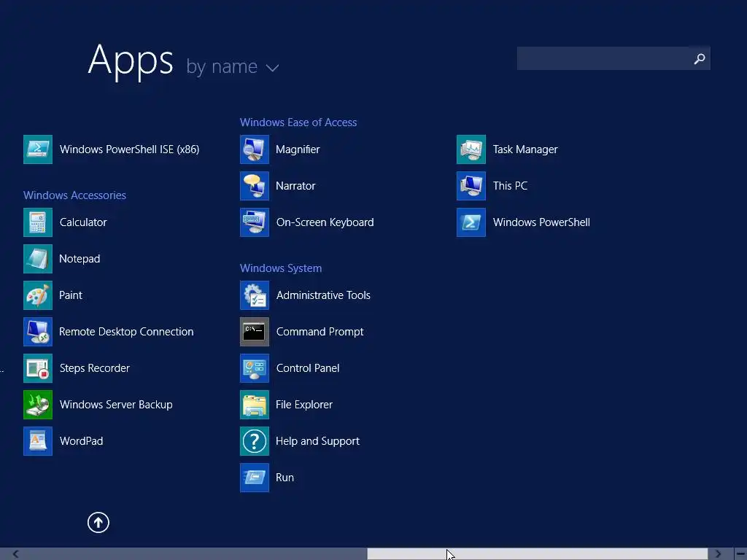
Task: Start the Paint app icon
Action: 38,295
